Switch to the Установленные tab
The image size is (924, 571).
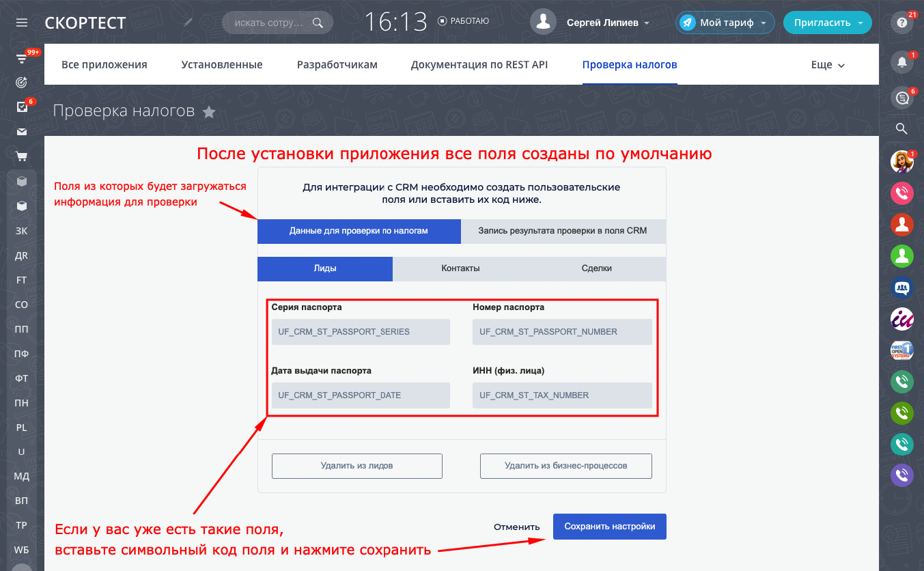(222, 65)
